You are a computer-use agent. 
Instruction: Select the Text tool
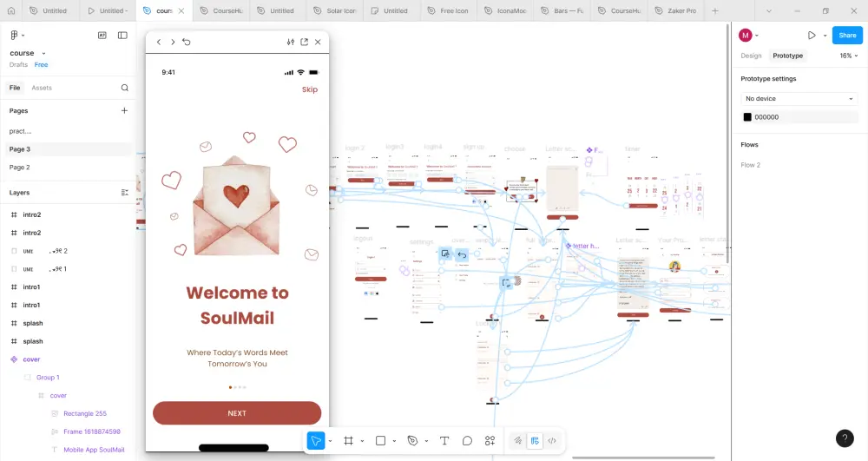444,441
